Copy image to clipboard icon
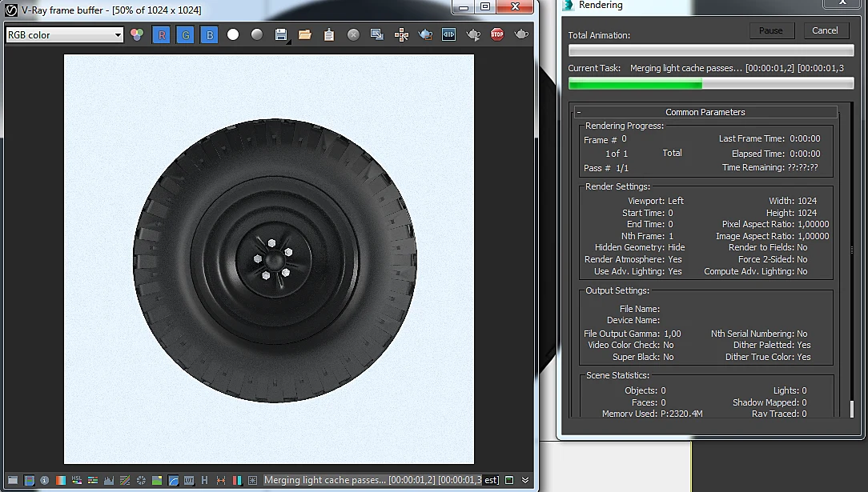This screenshot has width=868, height=492. [329, 35]
